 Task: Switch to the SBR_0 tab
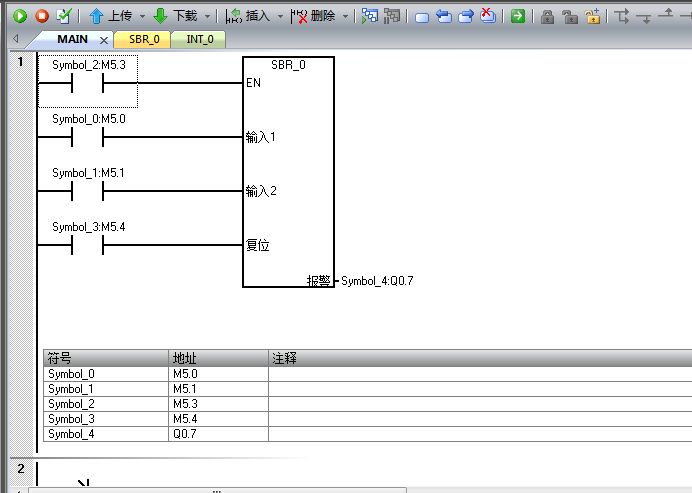click(143, 39)
